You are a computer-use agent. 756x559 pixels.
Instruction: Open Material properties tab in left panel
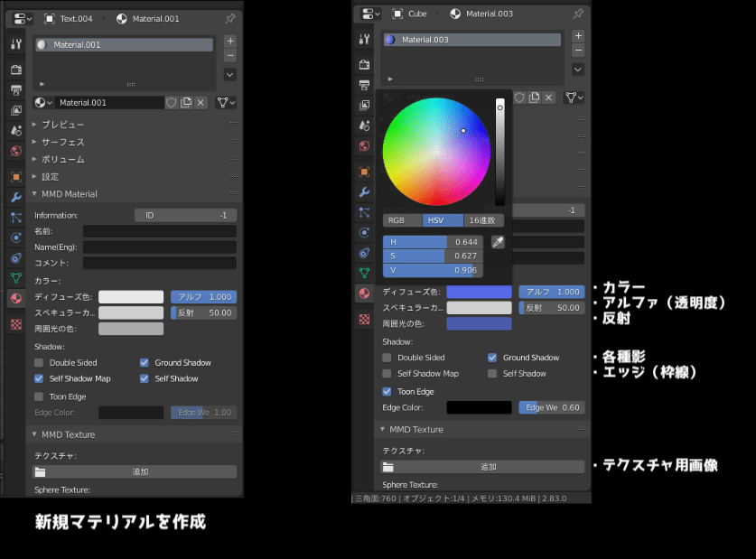coord(16,298)
